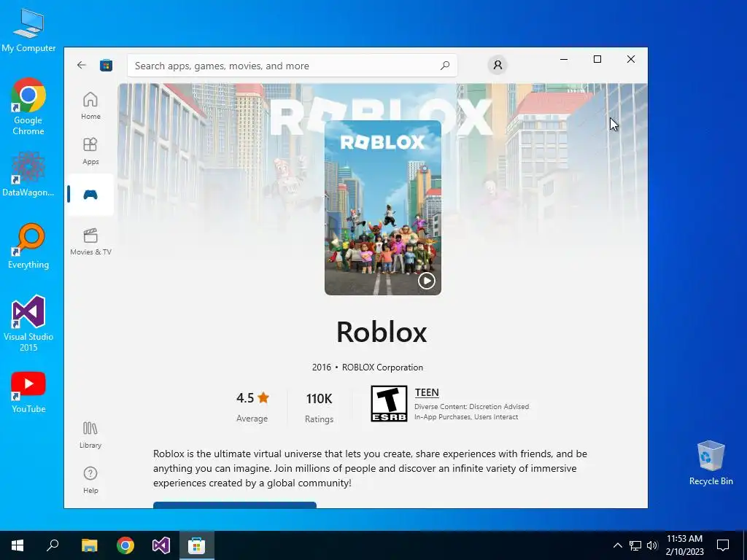Select the Everything search desktop shortcut

click(28, 246)
